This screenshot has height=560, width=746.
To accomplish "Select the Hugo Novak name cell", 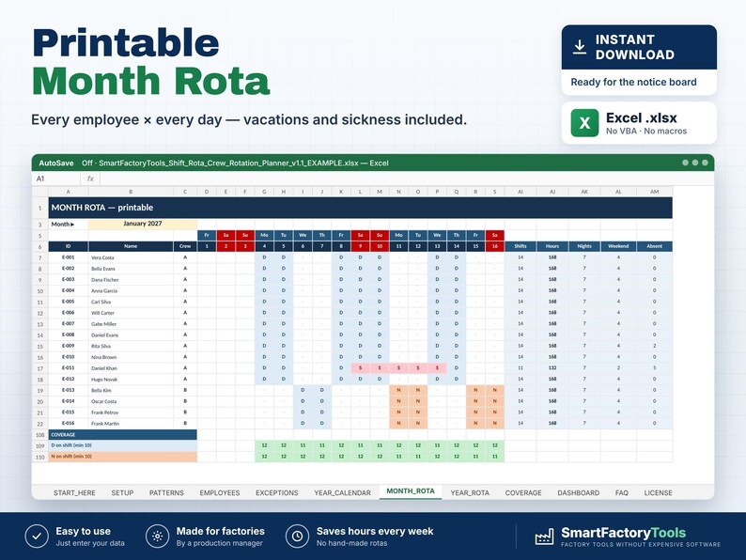I will pos(131,380).
